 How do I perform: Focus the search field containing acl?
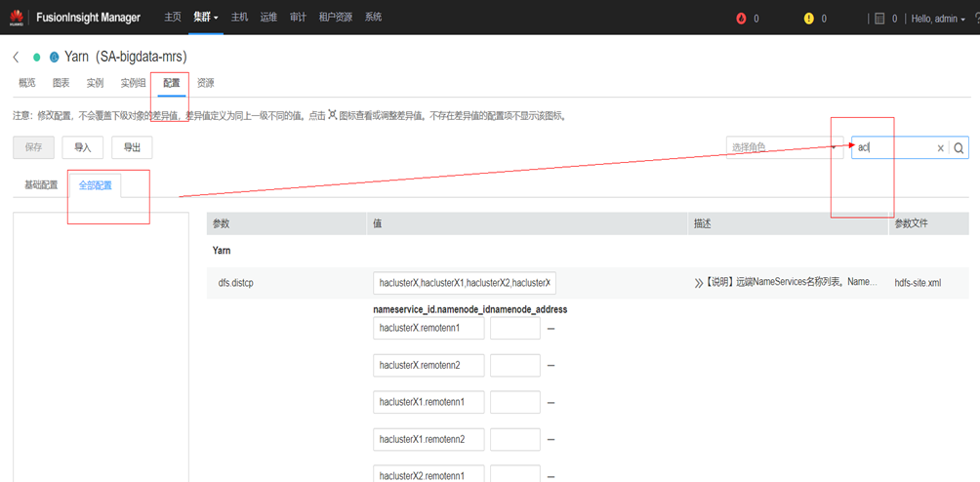point(894,148)
